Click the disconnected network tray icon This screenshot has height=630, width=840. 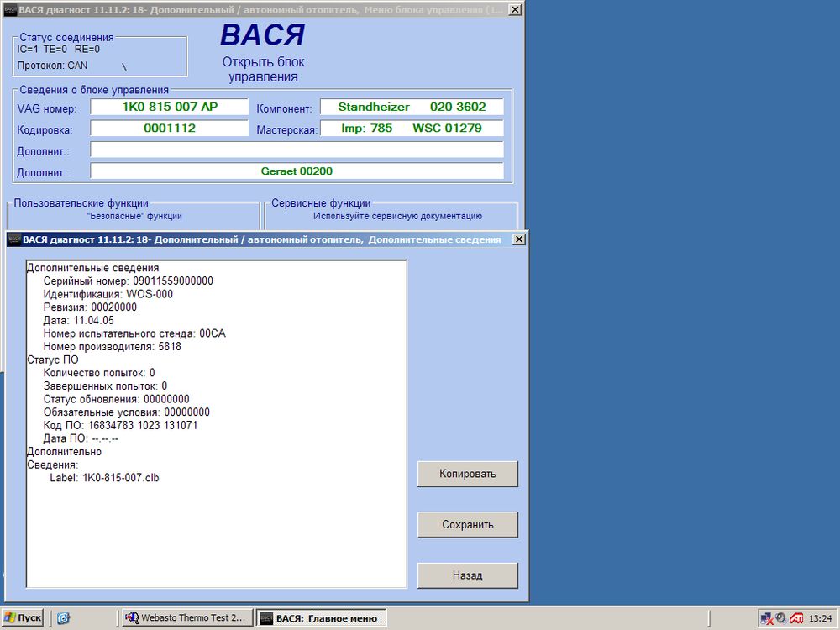tap(767, 619)
